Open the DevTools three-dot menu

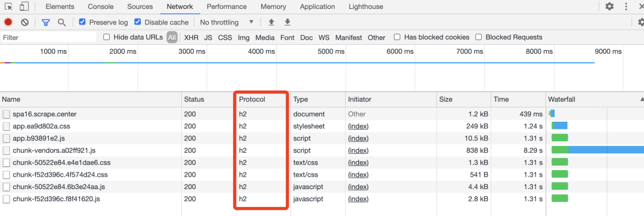(x=626, y=7)
